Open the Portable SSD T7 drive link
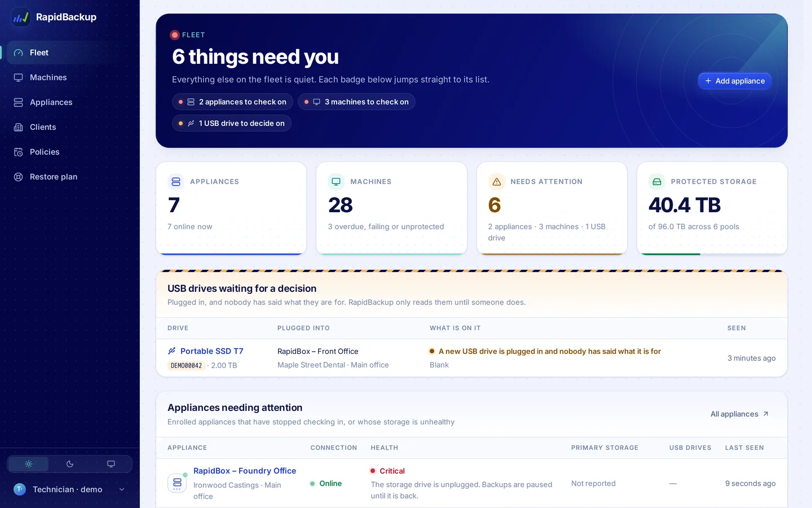Screen dimensions: 812x508 (211, 351)
